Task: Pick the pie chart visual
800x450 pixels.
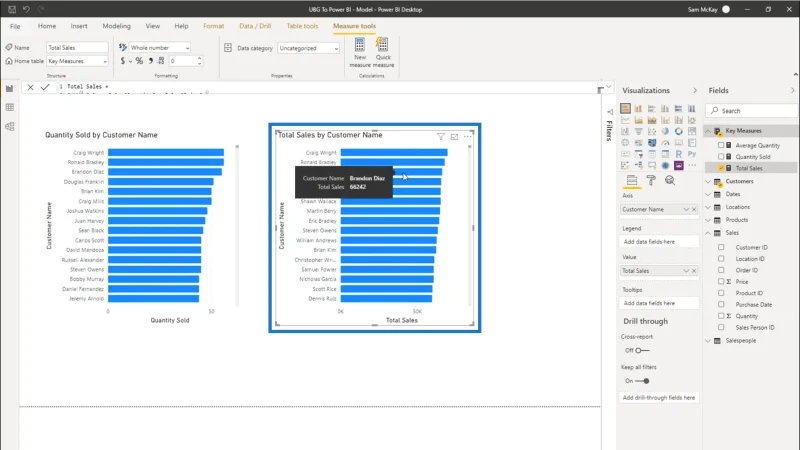Action: [665, 131]
